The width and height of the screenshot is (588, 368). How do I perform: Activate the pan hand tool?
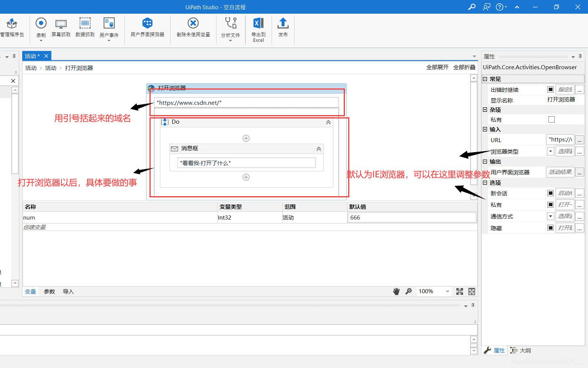[x=396, y=291]
